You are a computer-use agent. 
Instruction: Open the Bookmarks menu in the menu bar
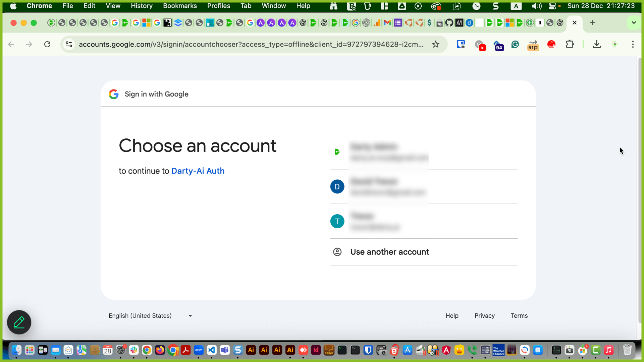(180, 6)
